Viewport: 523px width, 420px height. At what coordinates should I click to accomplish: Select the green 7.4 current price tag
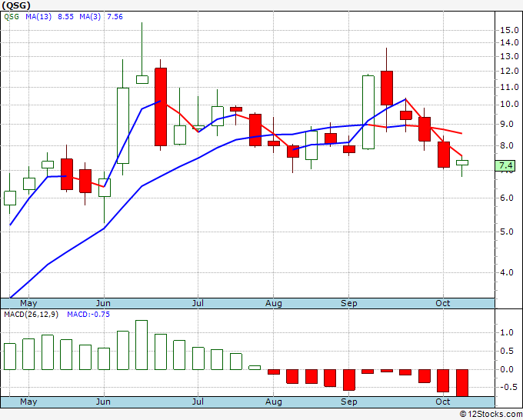pos(505,166)
